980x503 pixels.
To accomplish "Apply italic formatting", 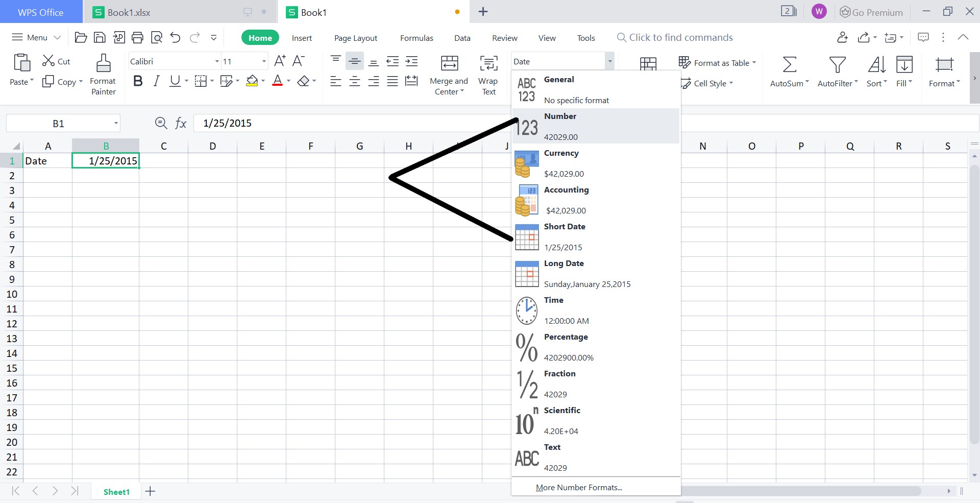I will [x=156, y=81].
